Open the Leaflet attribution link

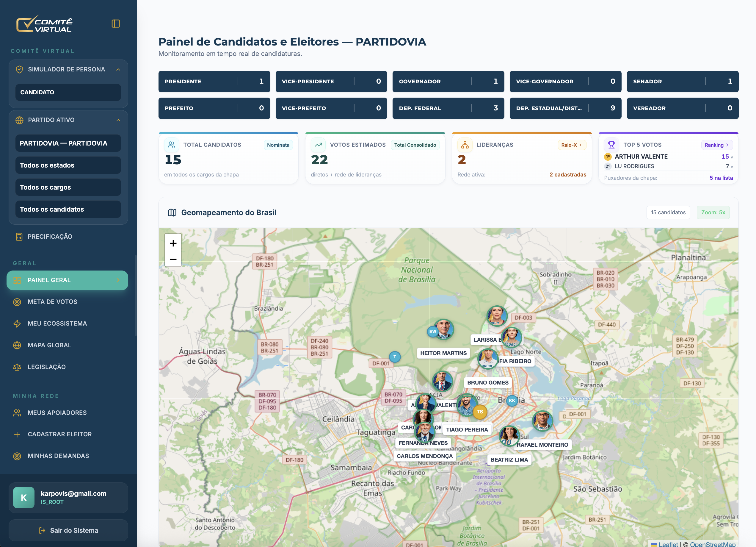click(x=664, y=544)
